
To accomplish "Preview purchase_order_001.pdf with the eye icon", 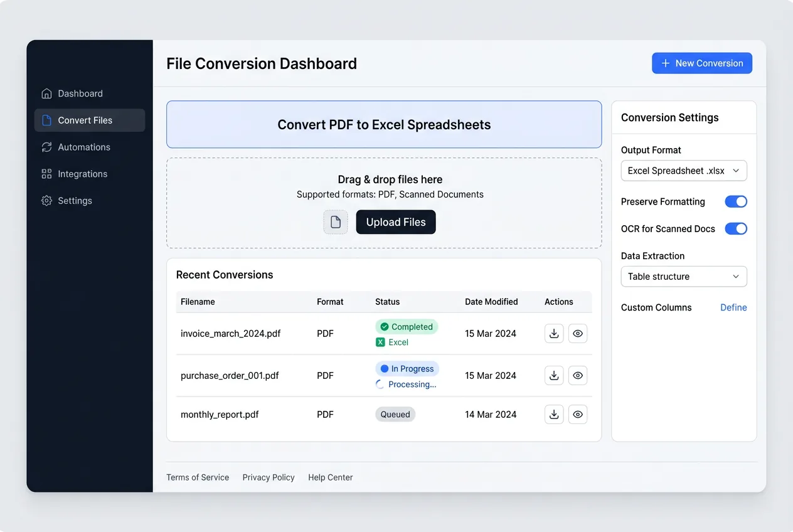I will pyautogui.click(x=578, y=375).
